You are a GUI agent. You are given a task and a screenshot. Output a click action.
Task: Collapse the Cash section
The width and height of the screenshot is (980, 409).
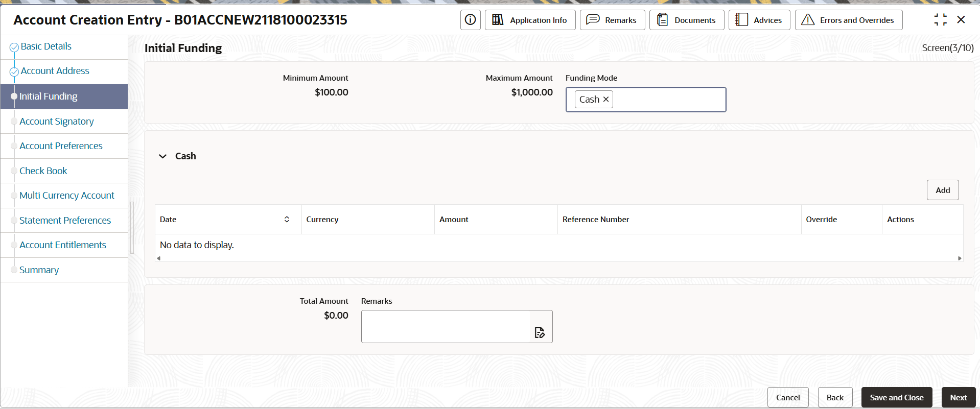pos(163,156)
